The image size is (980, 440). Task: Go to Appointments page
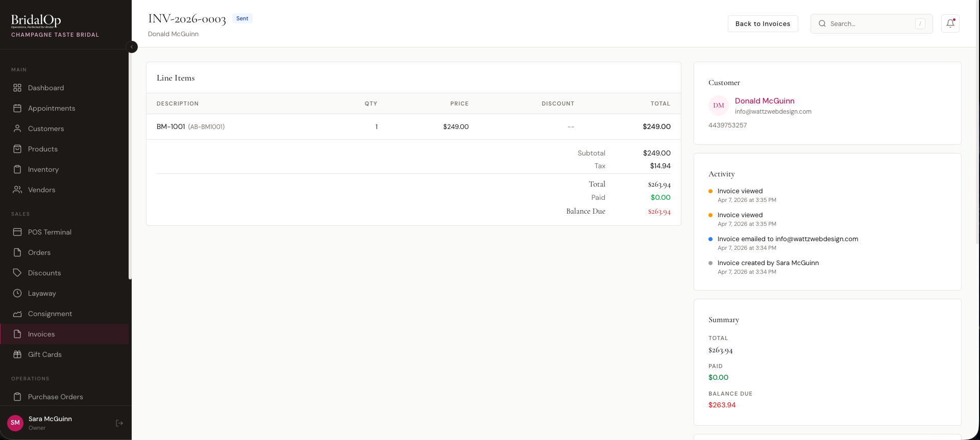(x=64, y=108)
